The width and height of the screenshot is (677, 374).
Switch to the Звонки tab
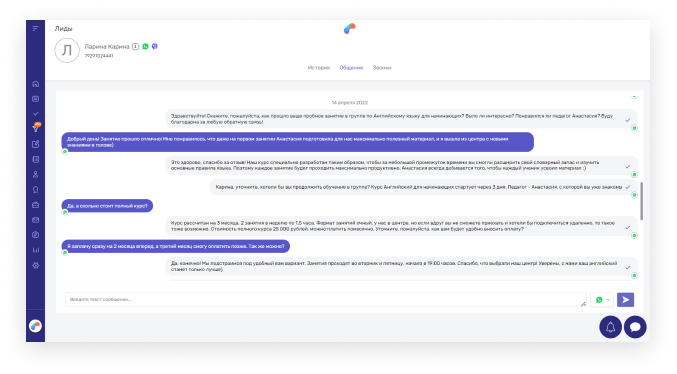(x=382, y=68)
